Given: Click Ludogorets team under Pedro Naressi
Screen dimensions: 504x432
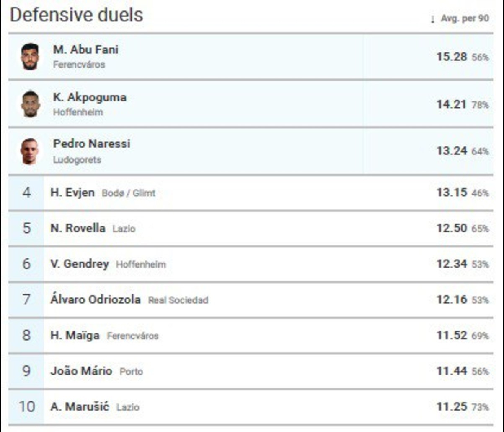Looking at the screenshot, I should click(x=77, y=160).
